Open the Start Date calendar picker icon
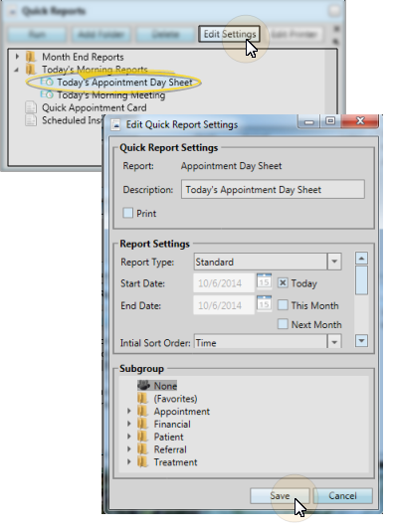Screen dimensions: 393x532 (264, 281)
